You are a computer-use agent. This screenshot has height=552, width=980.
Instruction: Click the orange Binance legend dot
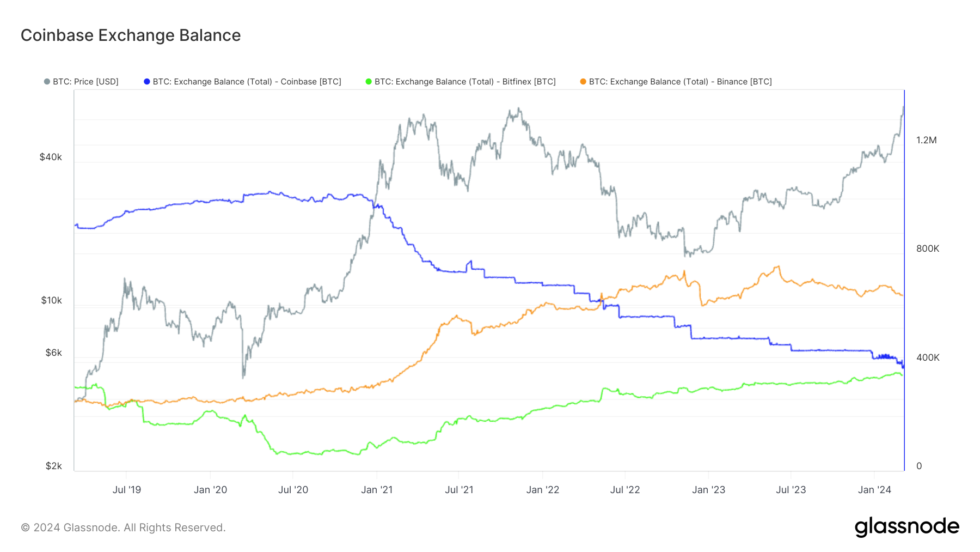[x=583, y=82]
